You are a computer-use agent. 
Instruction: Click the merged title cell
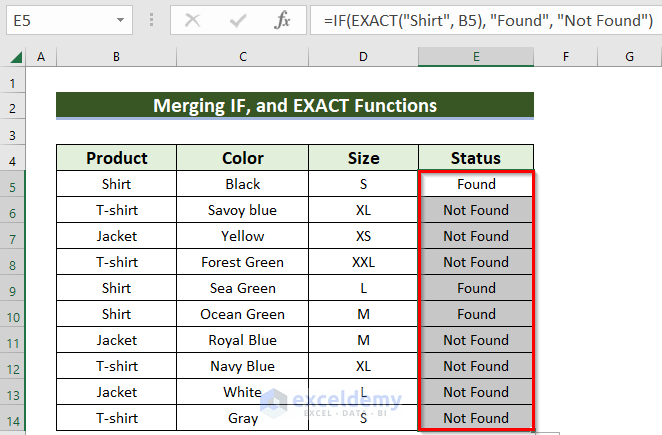coord(294,105)
